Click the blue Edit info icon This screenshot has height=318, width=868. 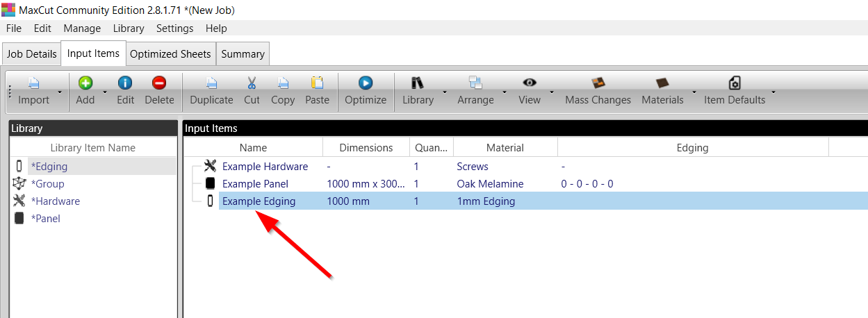(x=125, y=83)
